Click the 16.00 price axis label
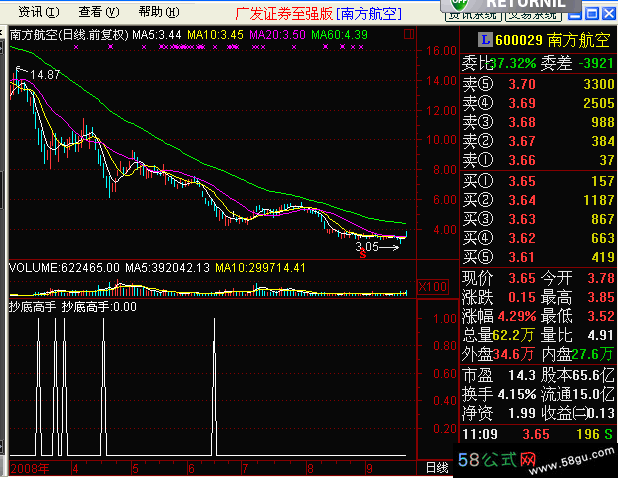Viewport: 618px width, 478px height. pos(442,50)
